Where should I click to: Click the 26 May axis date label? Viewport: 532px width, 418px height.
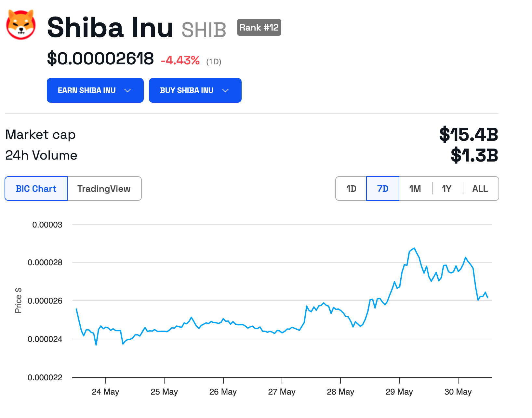click(x=223, y=392)
